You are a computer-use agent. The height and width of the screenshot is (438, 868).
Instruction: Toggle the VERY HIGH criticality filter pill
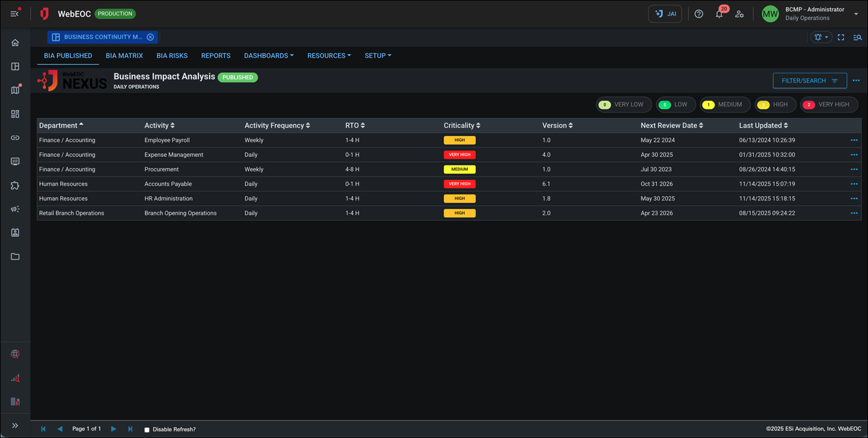[828, 104]
